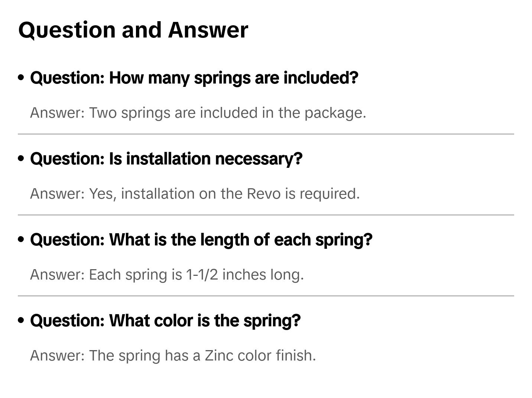Click the bullet beside the spring length question

point(21,239)
